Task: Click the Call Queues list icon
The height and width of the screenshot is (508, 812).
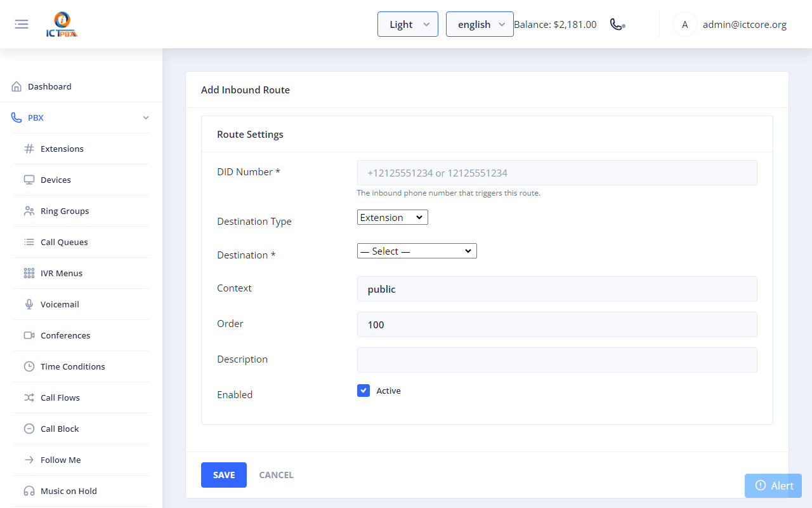Action: tap(29, 242)
